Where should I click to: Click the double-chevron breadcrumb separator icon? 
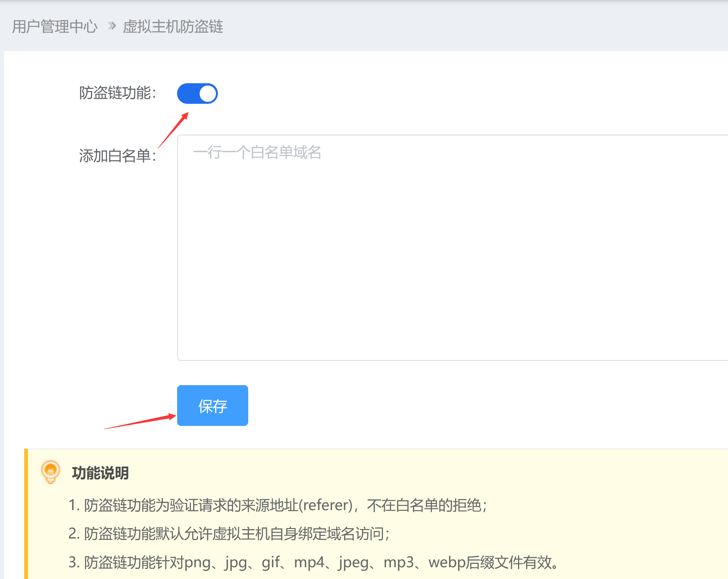(112, 26)
